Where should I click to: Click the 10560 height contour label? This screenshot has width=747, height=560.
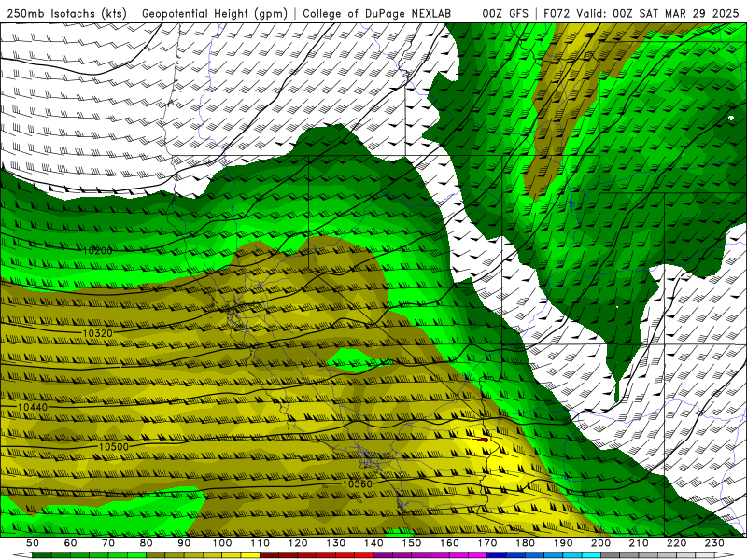coord(358,483)
